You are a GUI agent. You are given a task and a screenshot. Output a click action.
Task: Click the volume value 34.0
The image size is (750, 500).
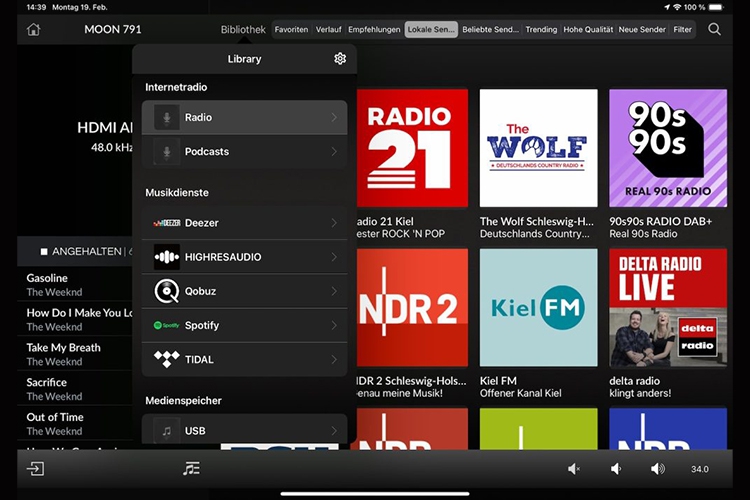700,469
